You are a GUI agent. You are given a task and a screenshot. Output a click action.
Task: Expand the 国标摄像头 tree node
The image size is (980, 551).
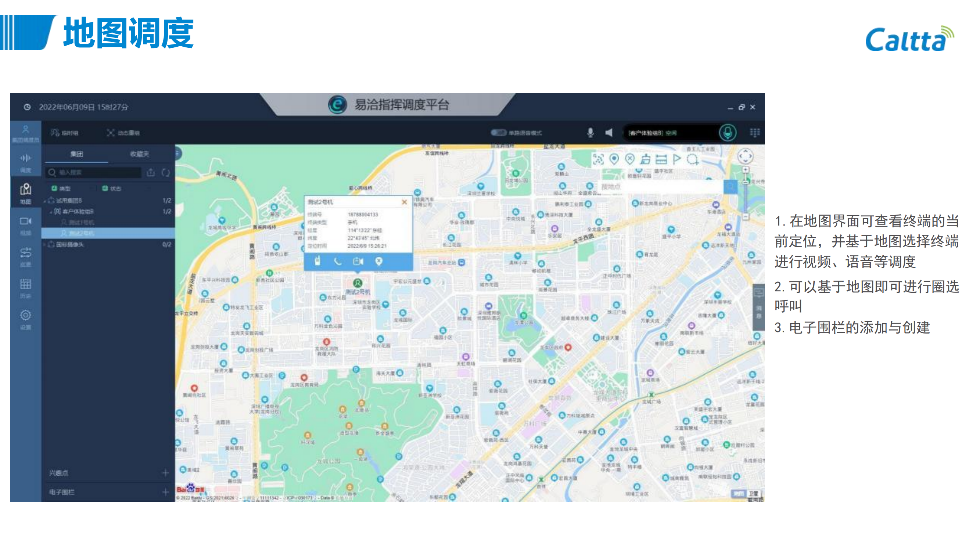(44, 245)
